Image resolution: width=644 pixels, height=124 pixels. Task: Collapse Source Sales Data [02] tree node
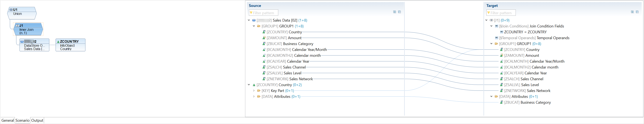[x=249, y=20]
